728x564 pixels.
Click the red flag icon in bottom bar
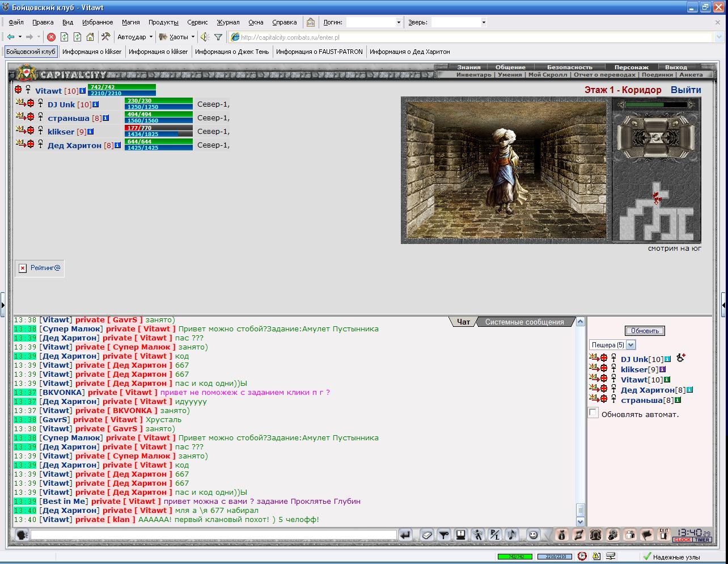tap(647, 534)
